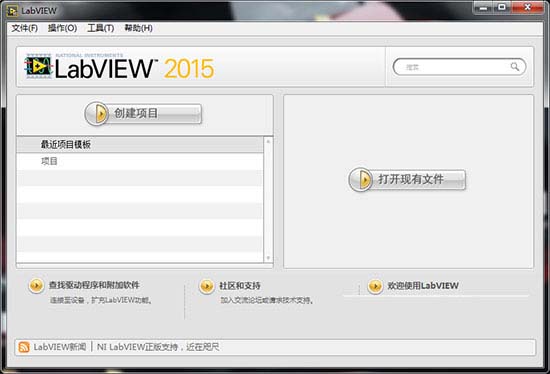The image size is (550, 374).
Task: Click LabVIEW title bar app icon
Action: [12, 11]
